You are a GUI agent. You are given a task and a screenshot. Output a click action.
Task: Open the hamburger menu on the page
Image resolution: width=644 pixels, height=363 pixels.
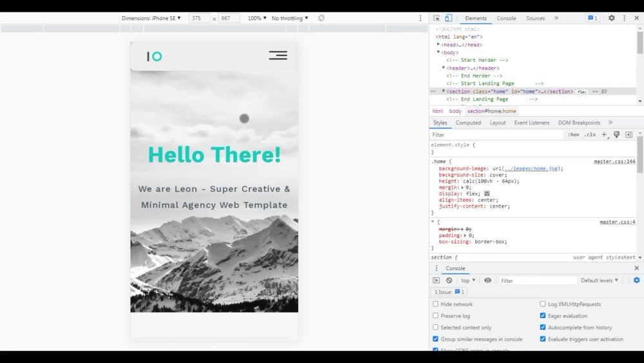pos(278,55)
